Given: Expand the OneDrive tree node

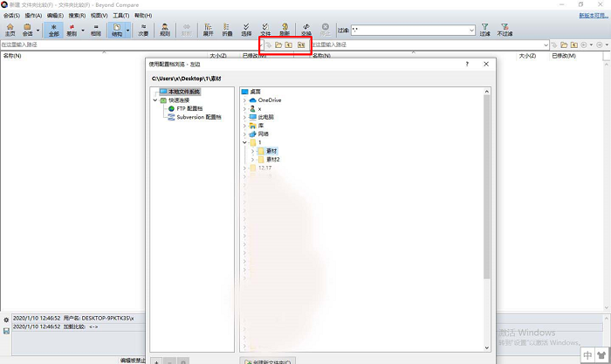Looking at the screenshot, I should tap(244, 100).
